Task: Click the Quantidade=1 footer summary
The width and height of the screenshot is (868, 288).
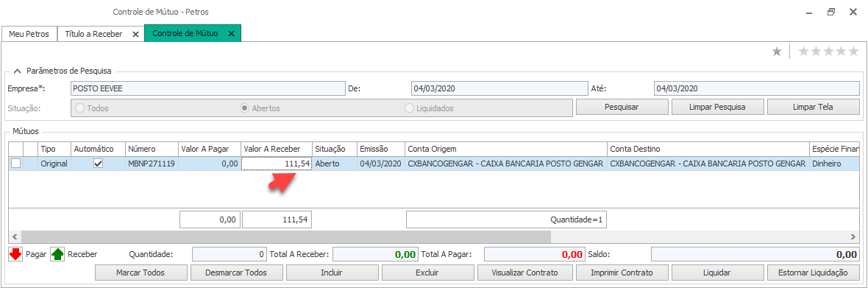Action: click(x=507, y=219)
